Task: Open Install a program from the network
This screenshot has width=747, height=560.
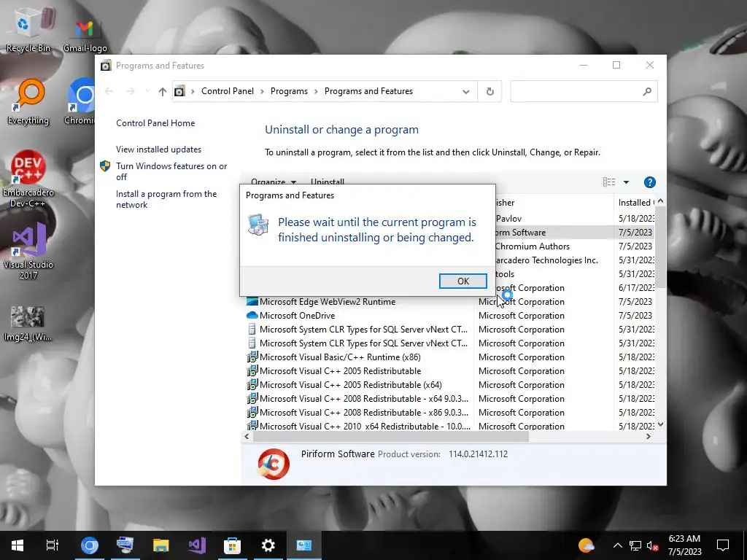Action: coord(166,199)
